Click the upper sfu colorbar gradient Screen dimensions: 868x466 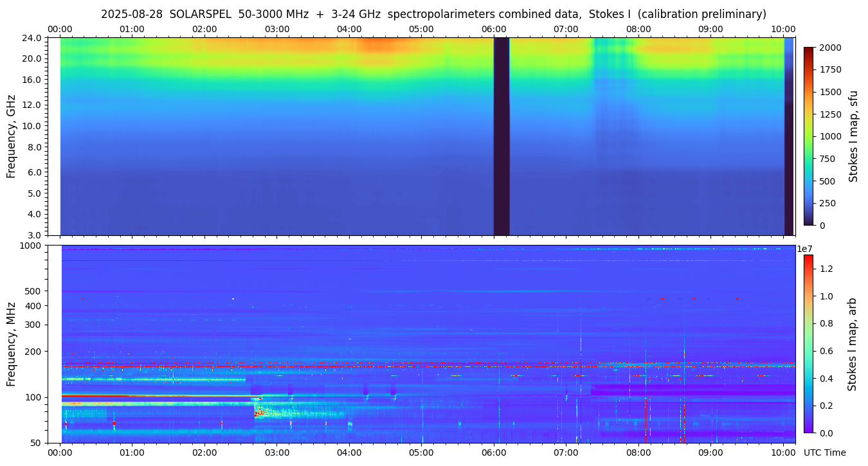point(809,136)
